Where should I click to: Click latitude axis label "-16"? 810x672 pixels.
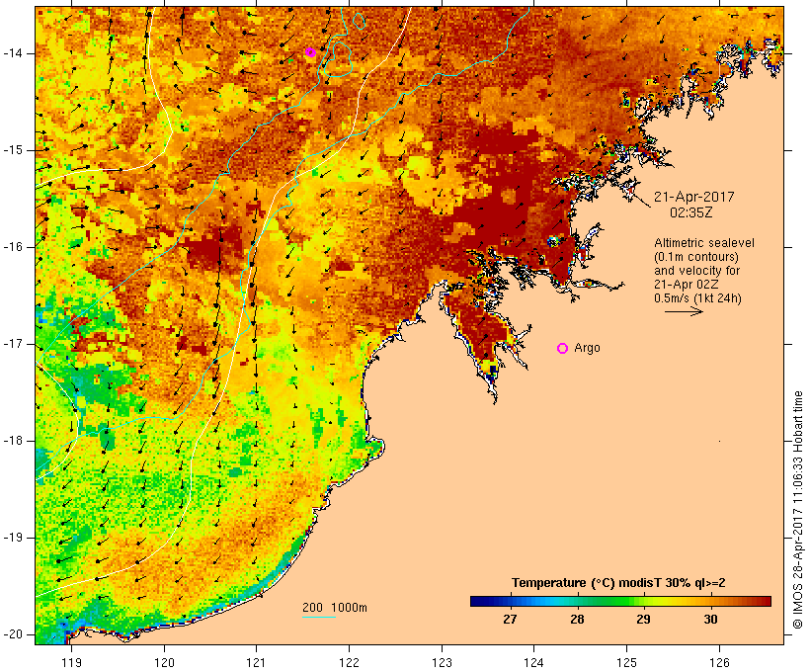12,247
